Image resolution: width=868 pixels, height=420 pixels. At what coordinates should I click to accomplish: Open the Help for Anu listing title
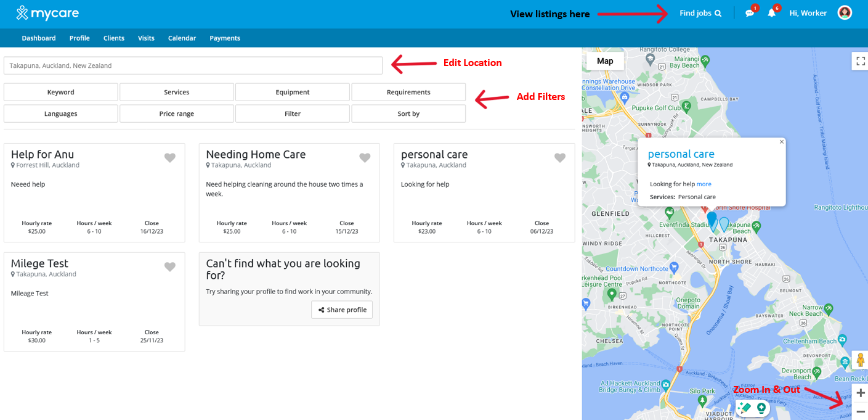pyautogui.click(x=43, y=154)
